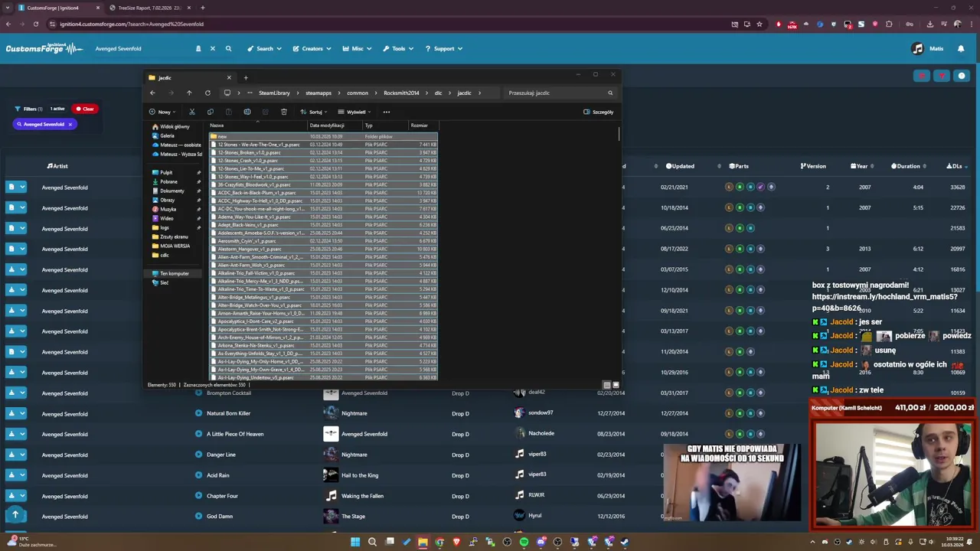Click the song title Danger Line
980x551 pixels.
pyautogui.click(x=220, y=455)
